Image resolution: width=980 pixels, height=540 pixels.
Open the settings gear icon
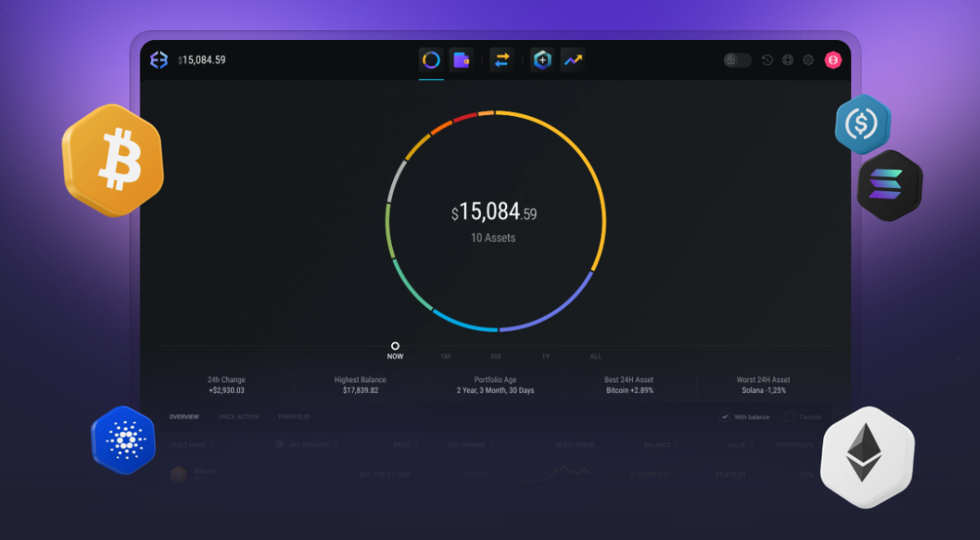pos(808,60)
